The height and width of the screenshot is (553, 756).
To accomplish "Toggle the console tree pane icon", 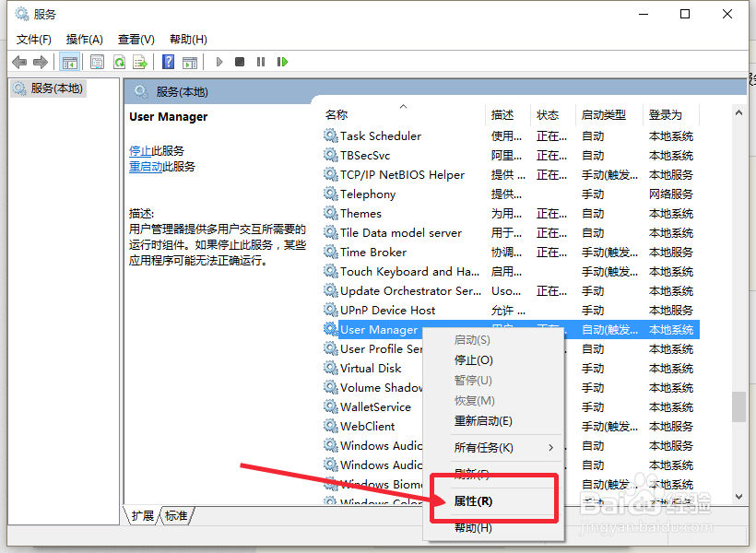I will 70,62.
